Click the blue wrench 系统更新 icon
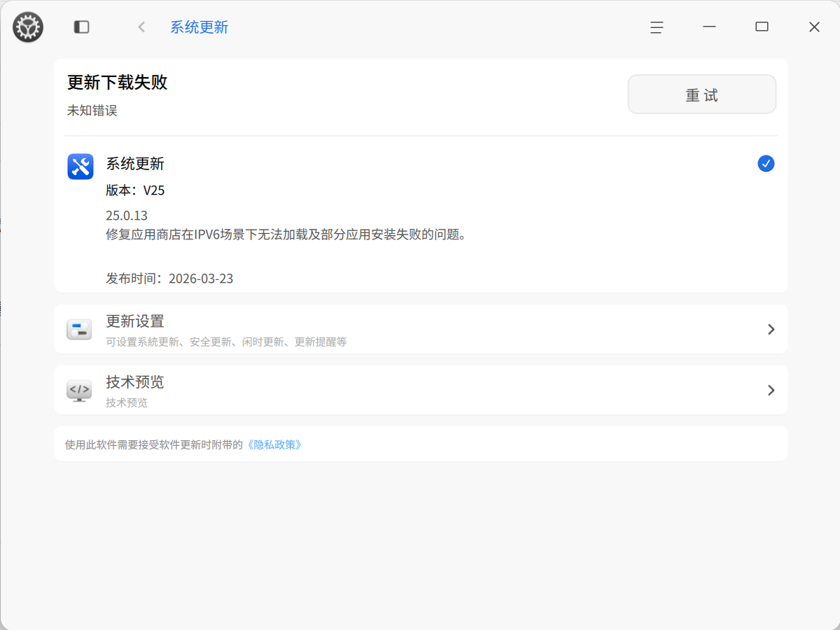 80,167
